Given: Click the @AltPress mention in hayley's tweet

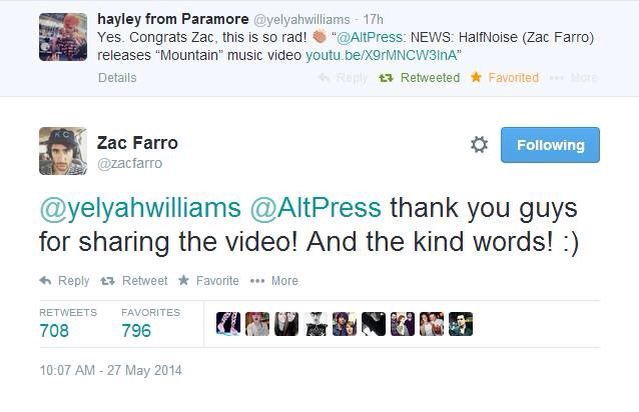Looking at the screenshot, I should coord(370,37).
